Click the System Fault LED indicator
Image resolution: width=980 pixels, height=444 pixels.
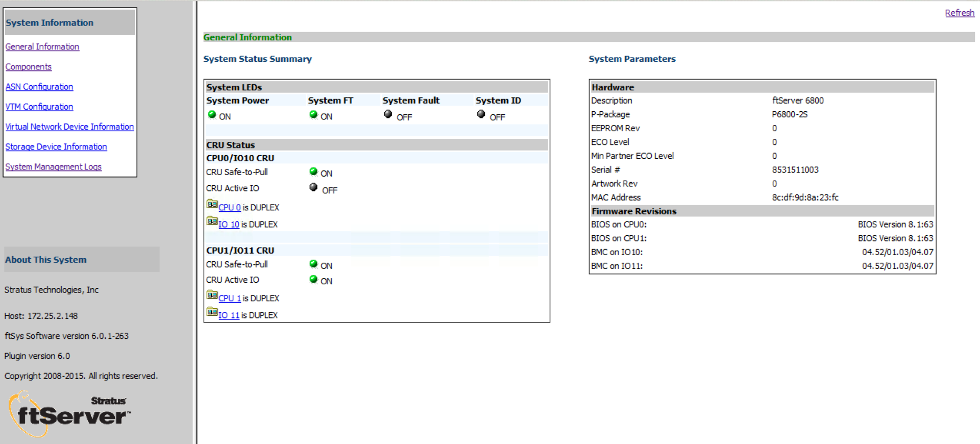pyautogui.click(x=388, y=114)
